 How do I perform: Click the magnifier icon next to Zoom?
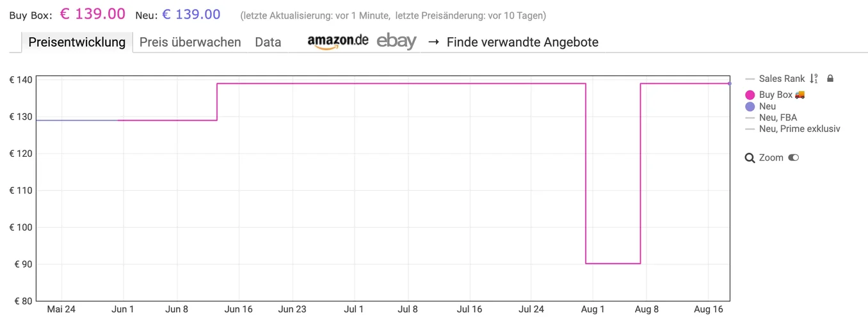click(x=750, y=158)
